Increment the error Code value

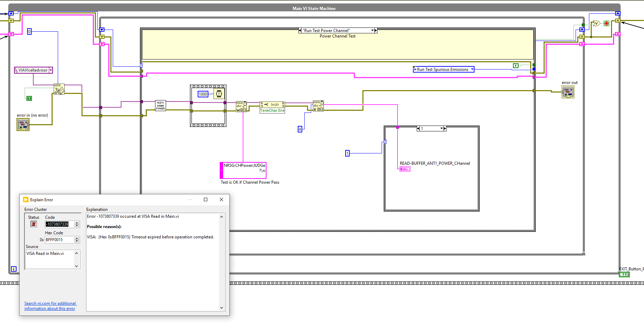pyautogui.click(x=77, y=223)
